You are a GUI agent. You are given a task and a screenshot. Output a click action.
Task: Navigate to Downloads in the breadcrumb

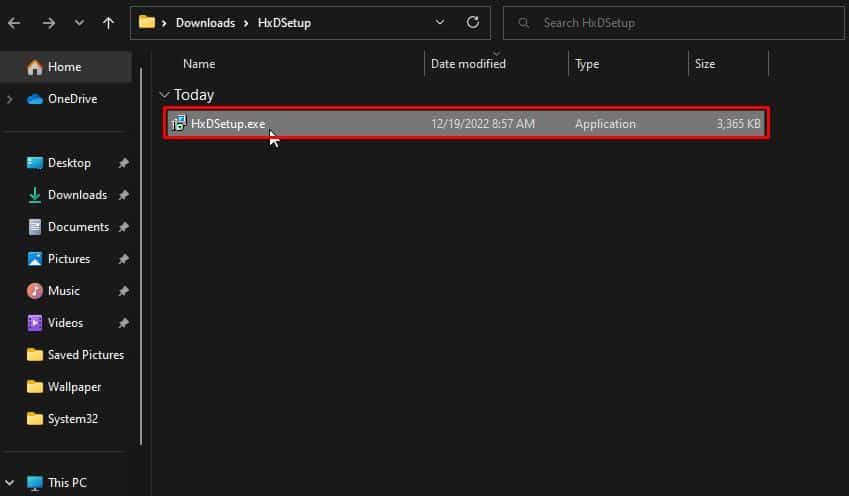(205, 23)
